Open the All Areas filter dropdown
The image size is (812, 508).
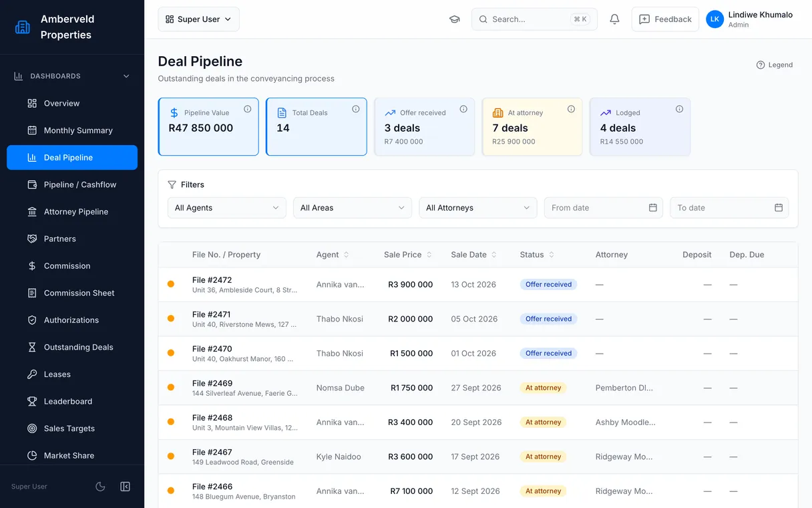click(x=353, y=208)
